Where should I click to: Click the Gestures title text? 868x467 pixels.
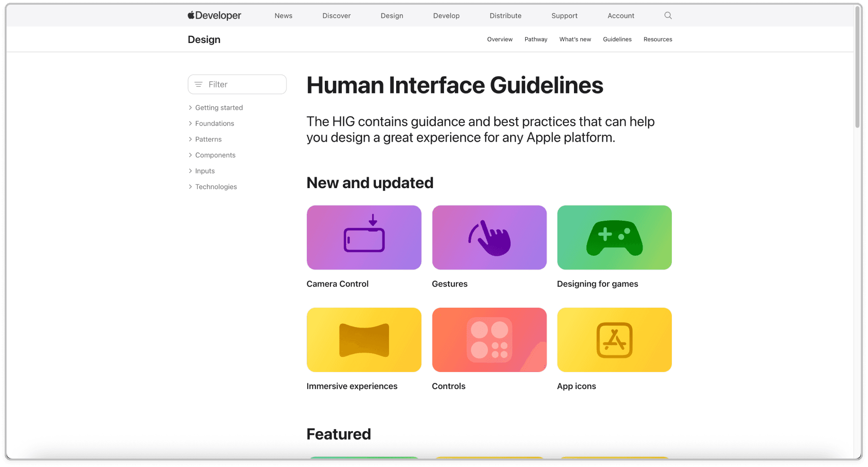(x=450, y=284)
